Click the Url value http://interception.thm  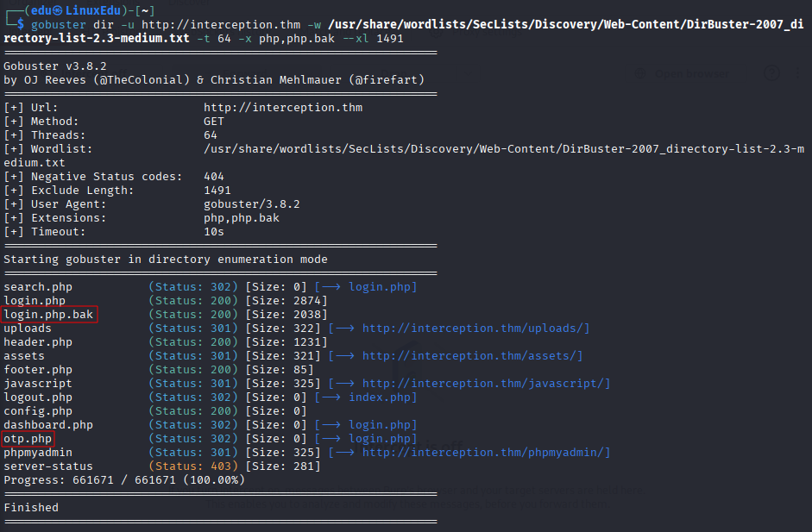point(283,108)
